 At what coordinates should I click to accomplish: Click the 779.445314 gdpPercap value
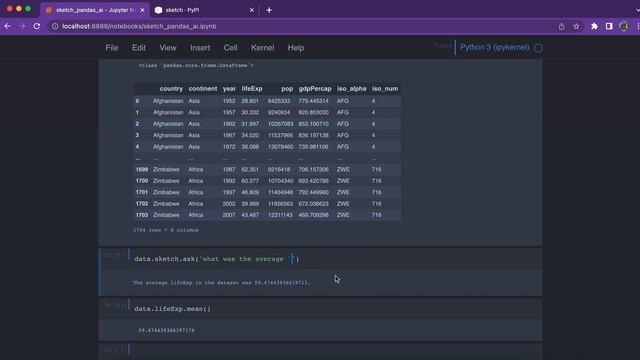pos(313,101)
